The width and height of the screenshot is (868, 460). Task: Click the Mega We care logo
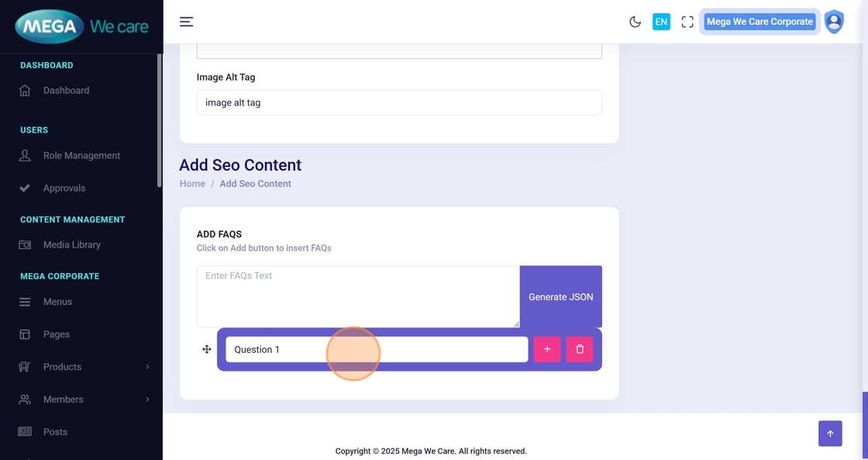coord(81,26)
